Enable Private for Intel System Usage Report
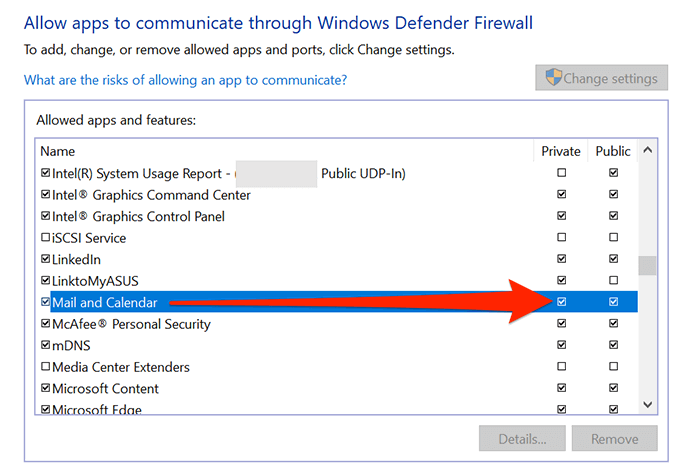The height and width of the screenshot is (466, 680). point(561,173)
